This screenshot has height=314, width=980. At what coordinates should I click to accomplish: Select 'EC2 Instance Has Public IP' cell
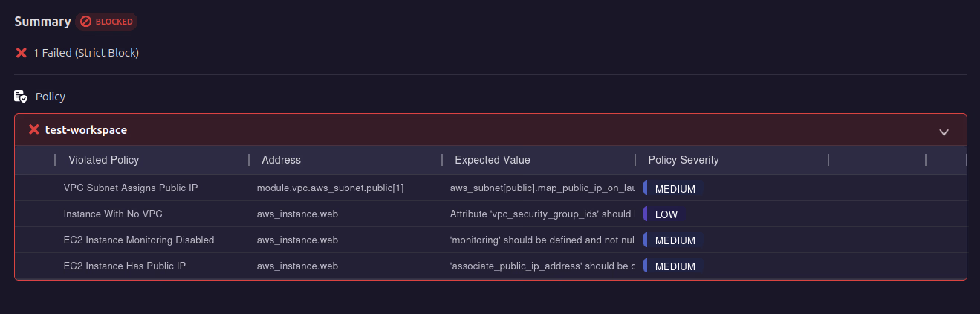tap(125, 266)
